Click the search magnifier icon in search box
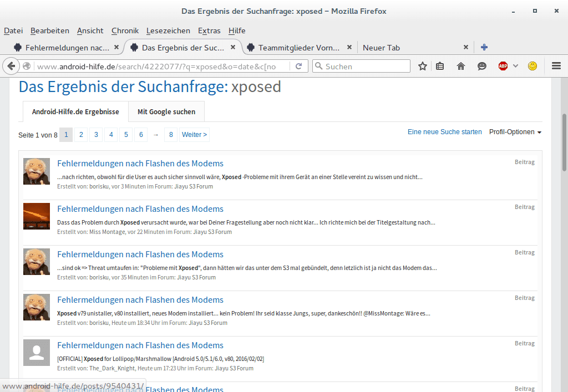The height and width of the screenshot is (392, 568). click(319, 66)
